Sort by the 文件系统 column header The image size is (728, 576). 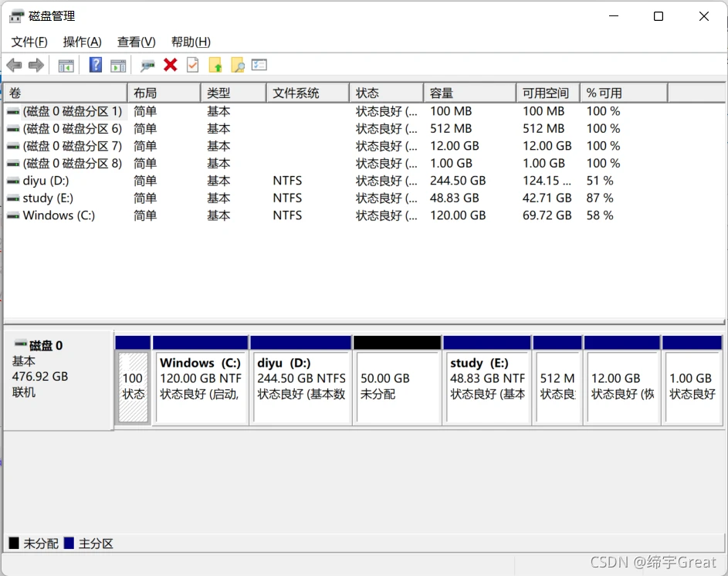[308, 93]
